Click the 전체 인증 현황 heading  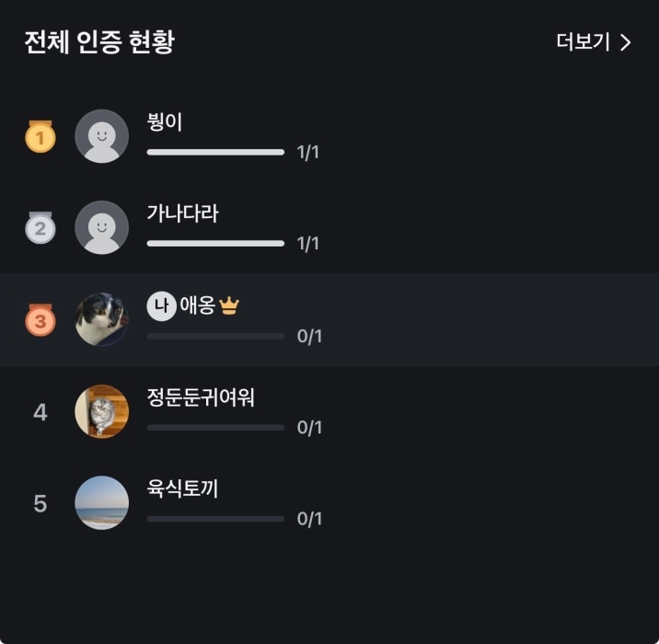99,42
